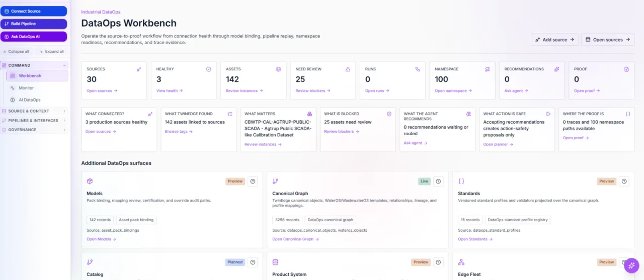Click the PROOF card document icon
The height and width of the screenshot is (280, 644).
click(x=626, y=69)
